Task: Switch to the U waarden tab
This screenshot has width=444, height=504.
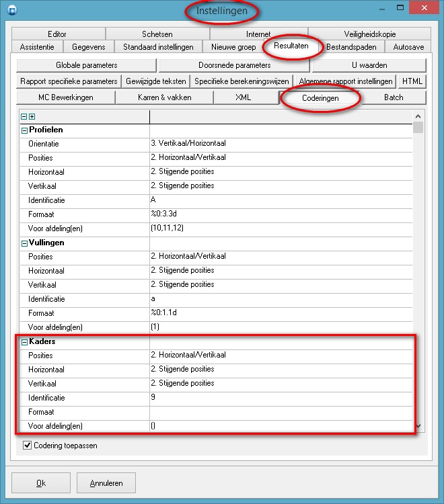Action: (369, 65)
